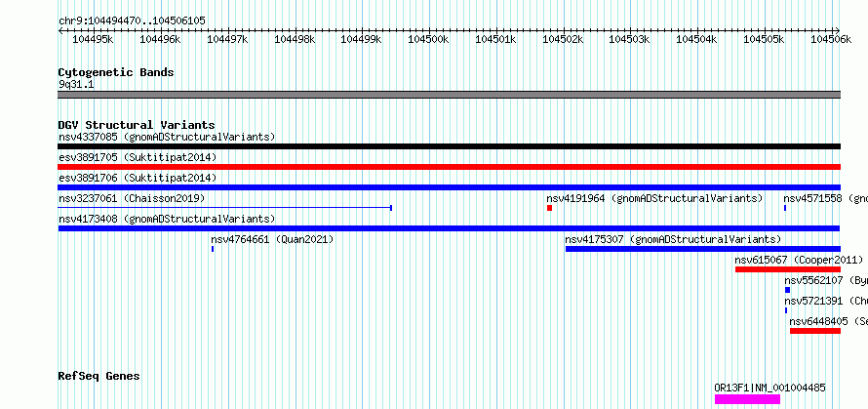Click the 104501k ruler tick label

(495, 39)
